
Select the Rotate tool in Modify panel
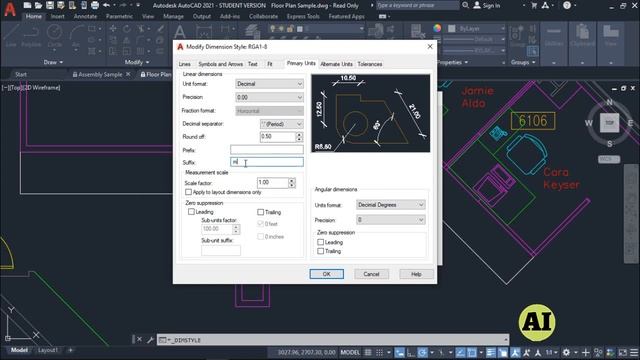(127, 29)
